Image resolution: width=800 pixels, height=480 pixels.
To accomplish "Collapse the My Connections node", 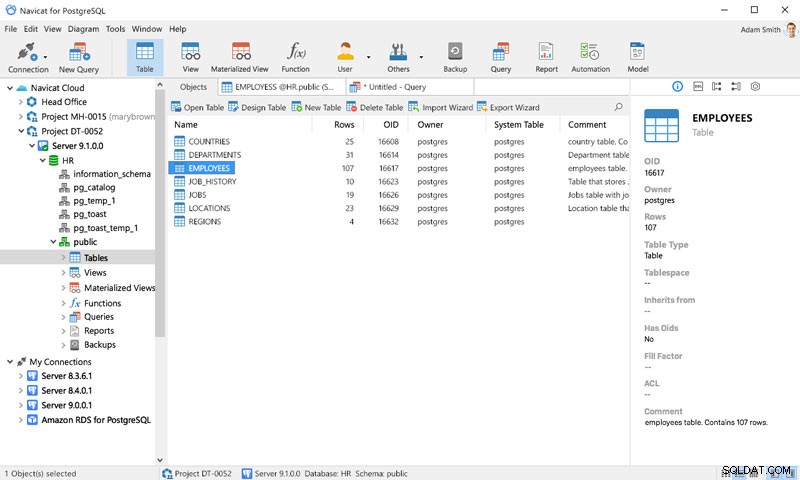I will [10, 362].
